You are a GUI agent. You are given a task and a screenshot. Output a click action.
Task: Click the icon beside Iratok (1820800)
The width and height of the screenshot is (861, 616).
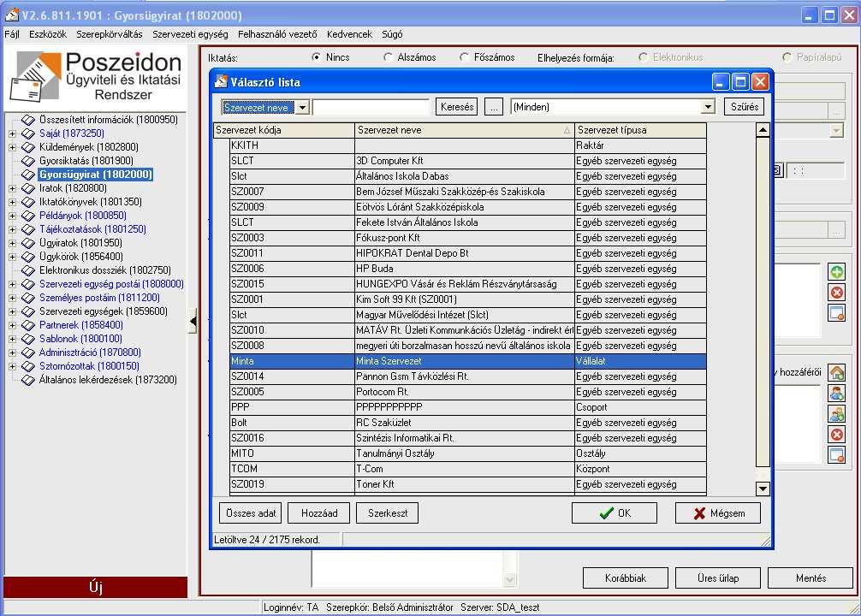(x=28, y=188)
